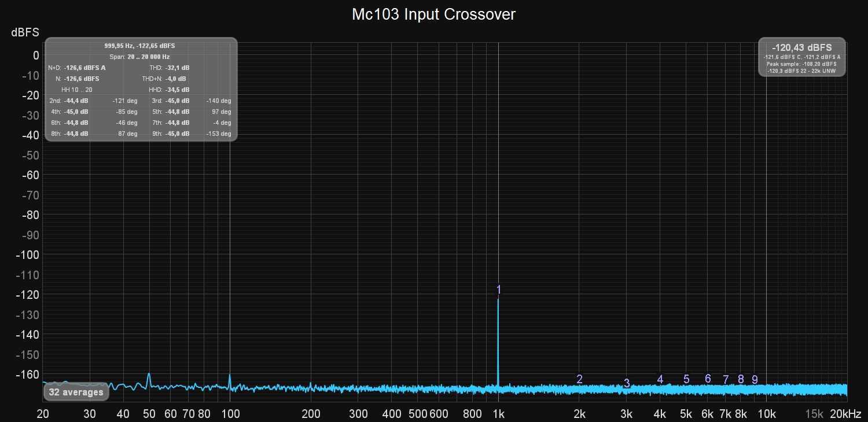Screen dimensions: 868x422
Task: Click harmonic marker 9 on the spectrum
Action: click(x=755, y=380)
